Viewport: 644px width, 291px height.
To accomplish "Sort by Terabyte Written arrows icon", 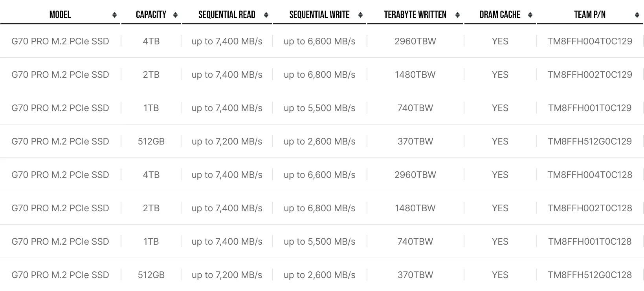I will (x=457, y=15).
